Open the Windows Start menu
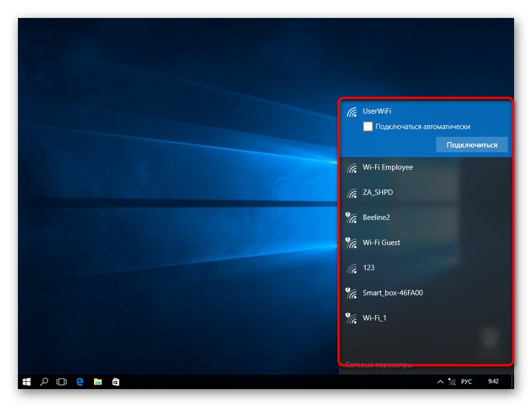532x407 pixels. coord(26,382)
